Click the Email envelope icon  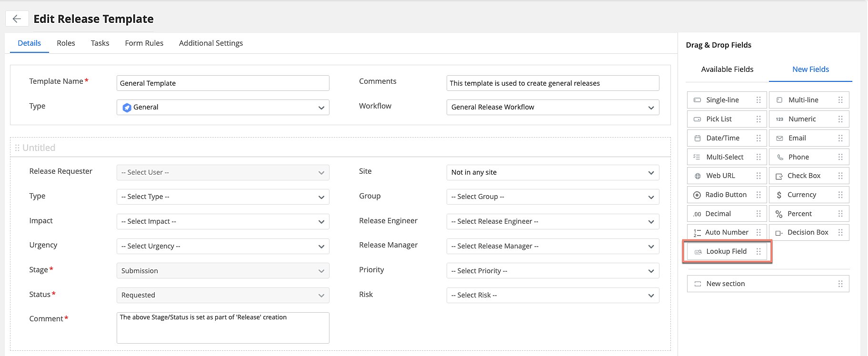[779, 138]
